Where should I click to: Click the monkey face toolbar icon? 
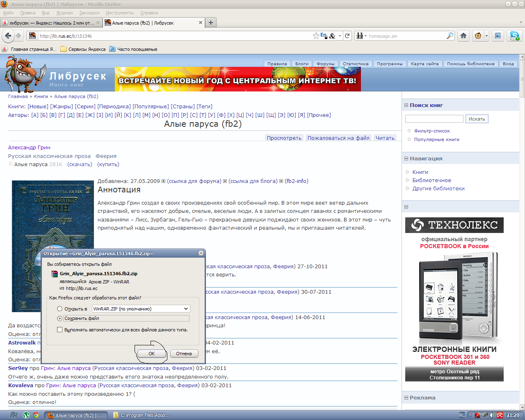coord(478,36)
